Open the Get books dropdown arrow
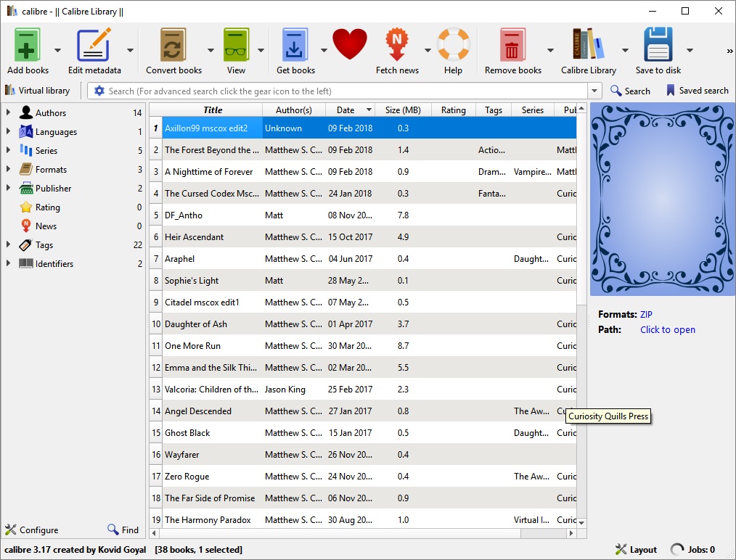The width and height of the screenshot is (736, 560). pyautogui.click(x=324, y=50)
